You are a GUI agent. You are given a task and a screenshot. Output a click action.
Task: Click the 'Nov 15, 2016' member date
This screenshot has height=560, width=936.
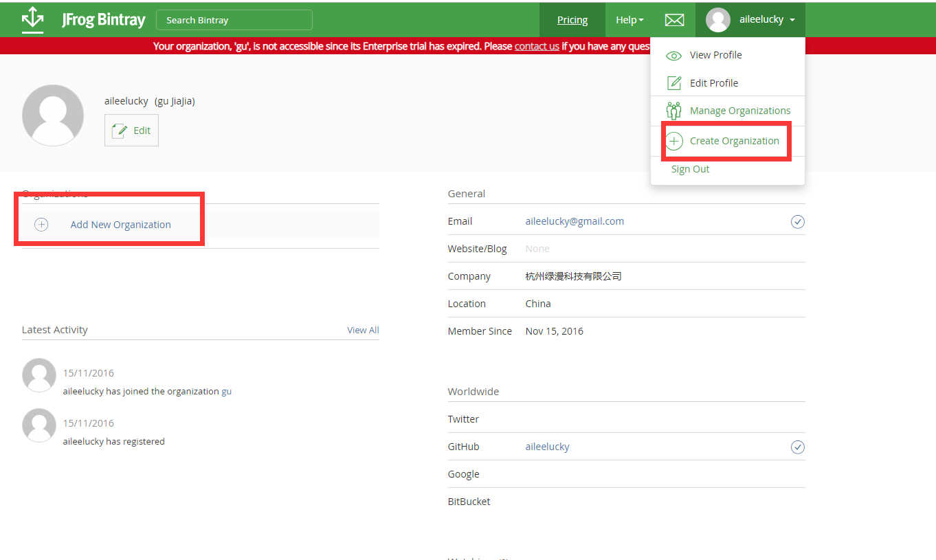[x=554, y=331]
